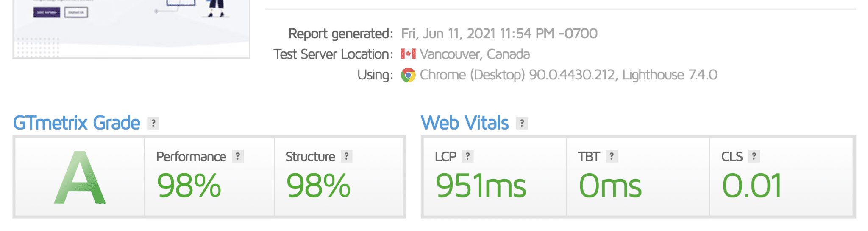Click the question mark beside Structure

347,156
